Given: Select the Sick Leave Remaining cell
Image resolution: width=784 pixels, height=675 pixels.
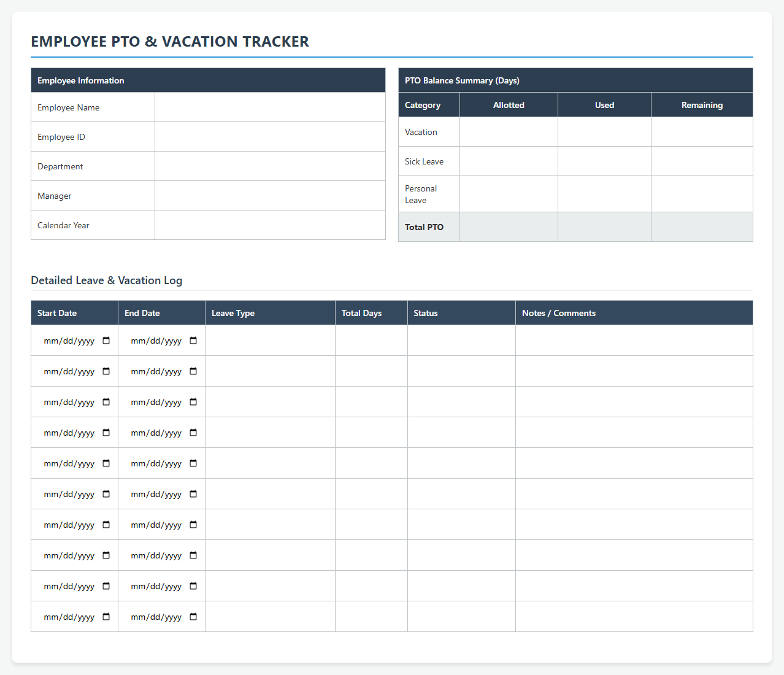Looking at the screenshot, I should [702, 161].
